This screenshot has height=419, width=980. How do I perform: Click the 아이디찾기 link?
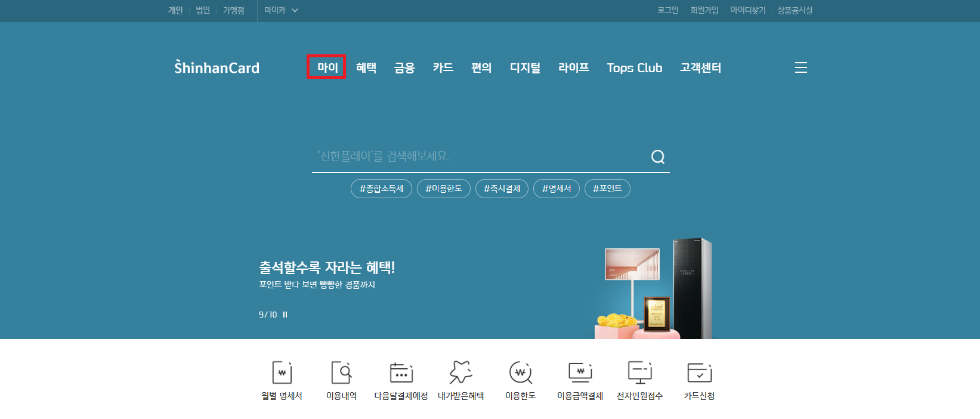(748, 10)
